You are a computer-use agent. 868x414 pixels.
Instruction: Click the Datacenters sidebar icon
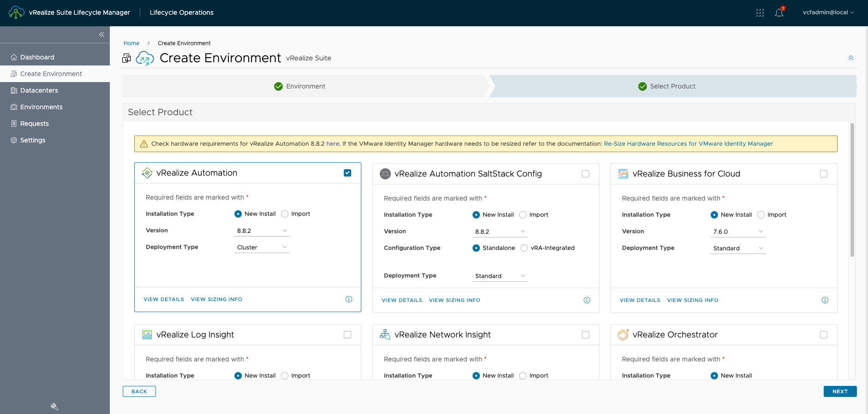[x=14, y=90]
